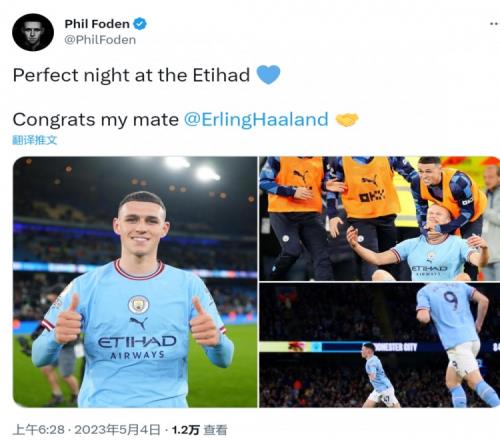Image resolution: width=500 pixels, height=440 pixels.
Task: Click the Etihad Airways shirt logo
Action: 137,347
